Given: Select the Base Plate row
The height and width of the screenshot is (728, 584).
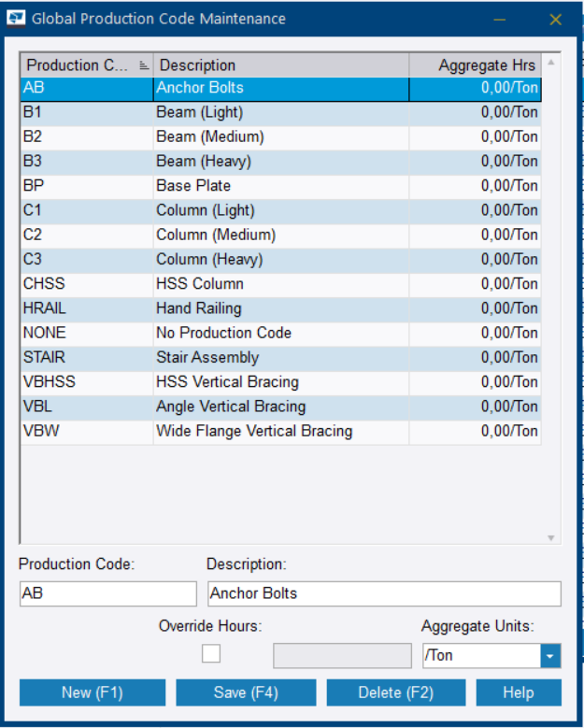Looking at the screenshot, I should [280, 186].
